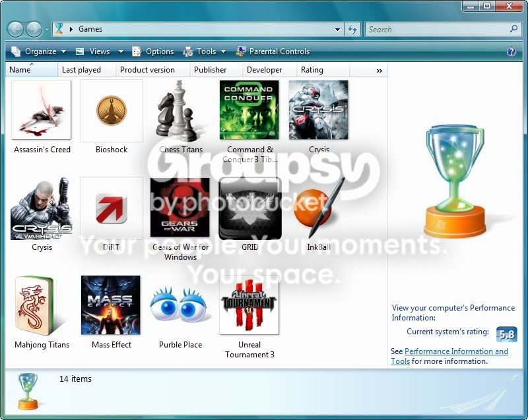Click "Current system's rating:" text
Screen dimensions: 528x420
pyautogui.click(x=447, y=332)
